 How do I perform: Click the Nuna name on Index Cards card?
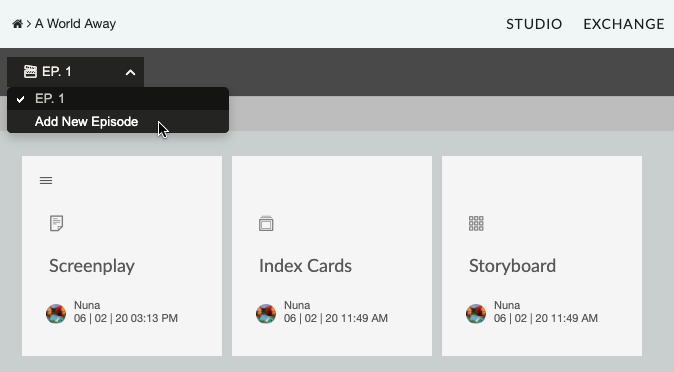pos(297,305)
